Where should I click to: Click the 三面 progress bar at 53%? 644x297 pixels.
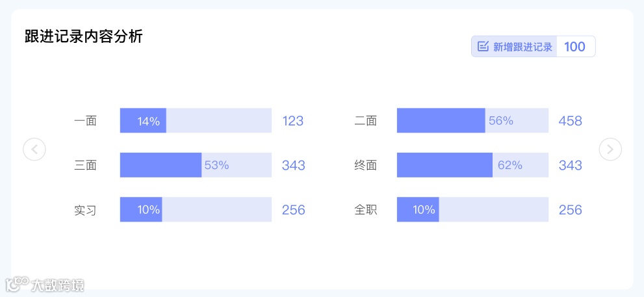click(x=196, y=164)
